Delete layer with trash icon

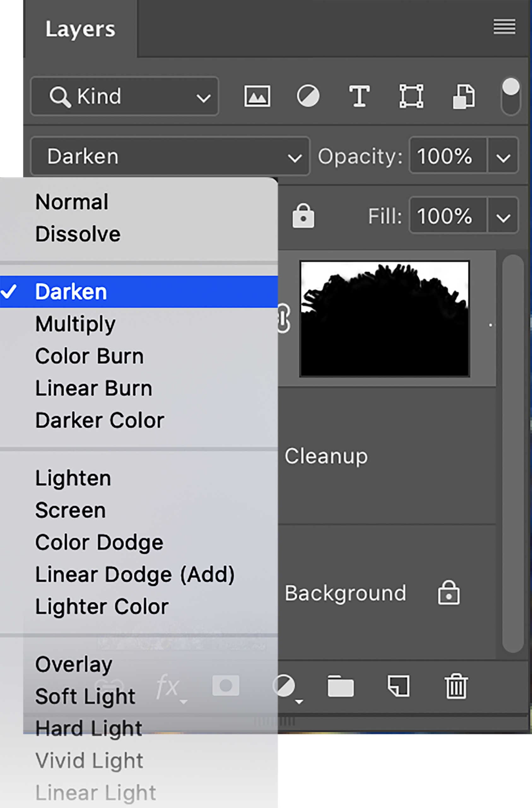tap(456, 686)
